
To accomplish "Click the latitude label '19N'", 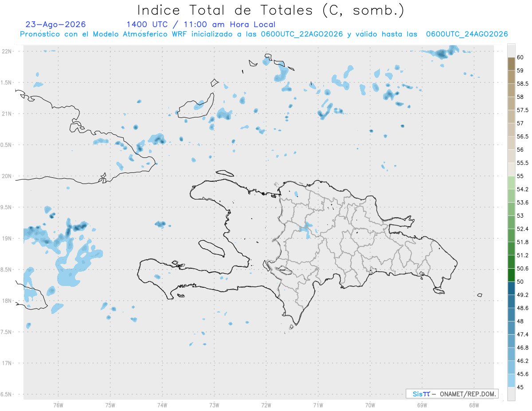I will pyautogui.click(x=7, y=239).
